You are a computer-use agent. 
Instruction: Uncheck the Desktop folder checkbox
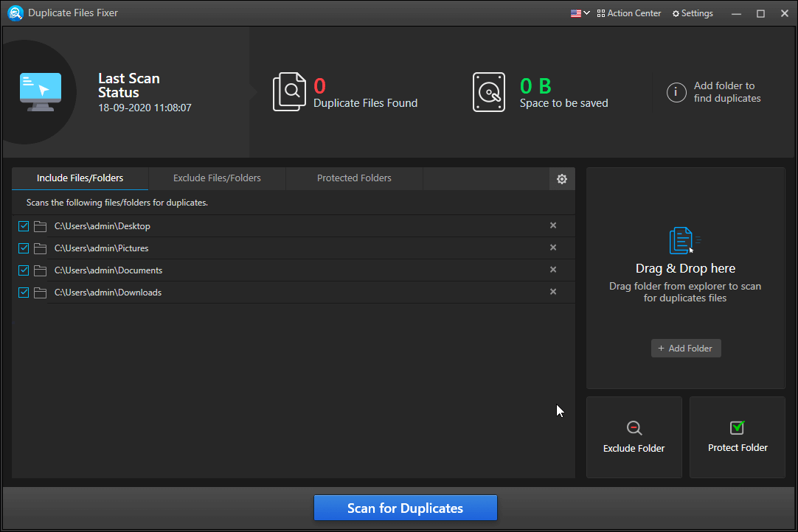click(24, 226)
